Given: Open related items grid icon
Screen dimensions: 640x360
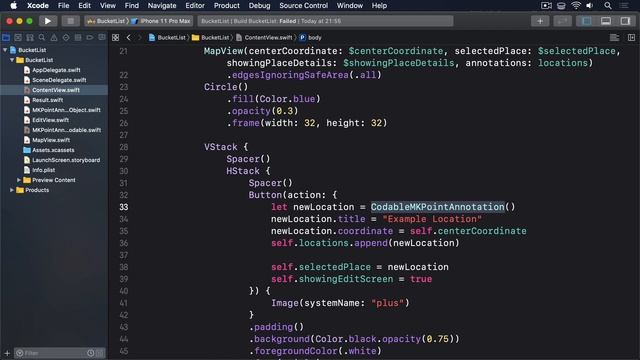Looking at the screenshot, I should [116, 38].
